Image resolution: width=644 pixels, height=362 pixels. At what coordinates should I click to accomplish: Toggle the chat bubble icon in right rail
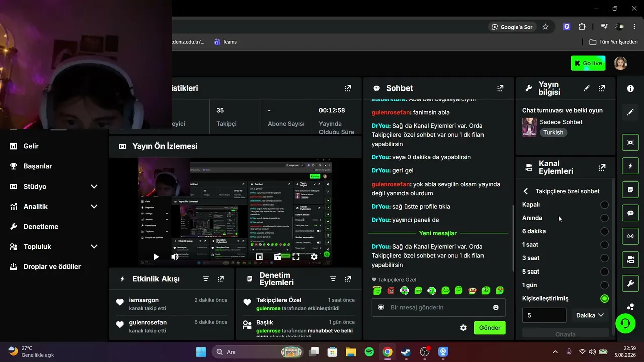pyautogui.click(x=630, y=213)
